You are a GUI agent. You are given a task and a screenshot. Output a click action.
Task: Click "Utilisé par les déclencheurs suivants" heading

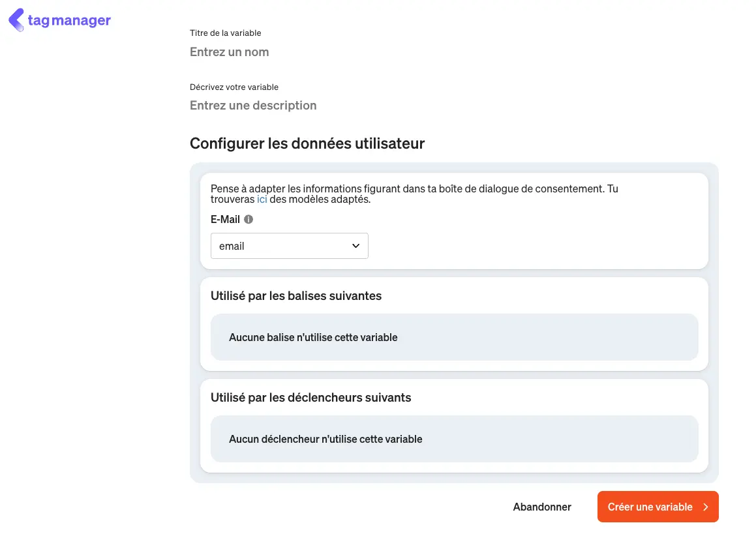point(311,398)
